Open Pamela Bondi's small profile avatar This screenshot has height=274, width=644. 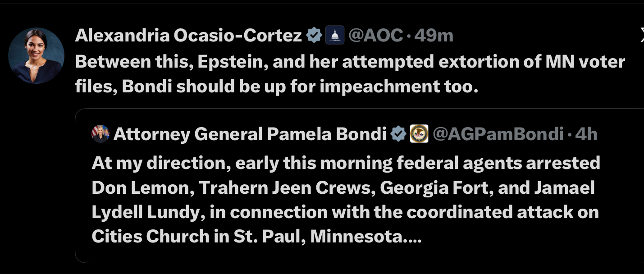[100, 134]
